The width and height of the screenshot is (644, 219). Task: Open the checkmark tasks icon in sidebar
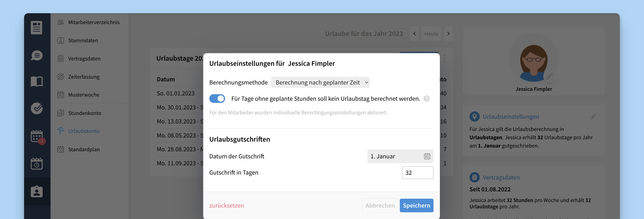pos(37,108)
